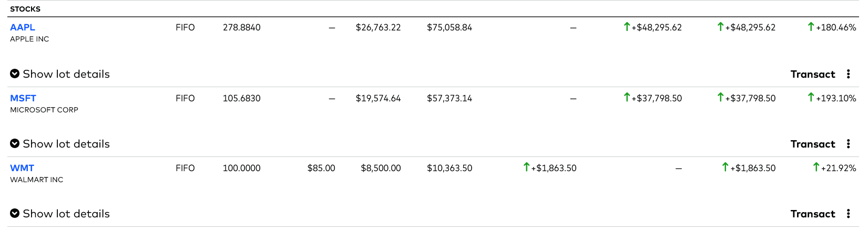This screenshot has height=231, width=868.
Task: Expand Show lot details under Walmart Inc
Action: click(60, 214)
